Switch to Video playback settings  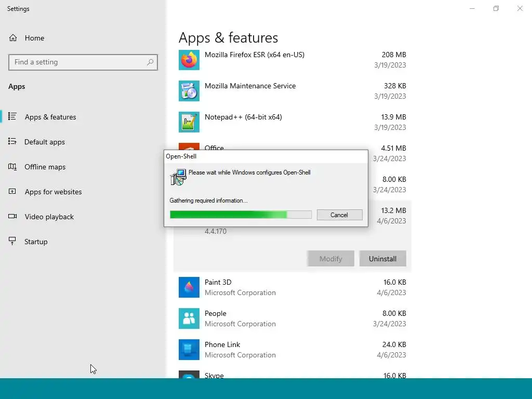coord(49,217)
